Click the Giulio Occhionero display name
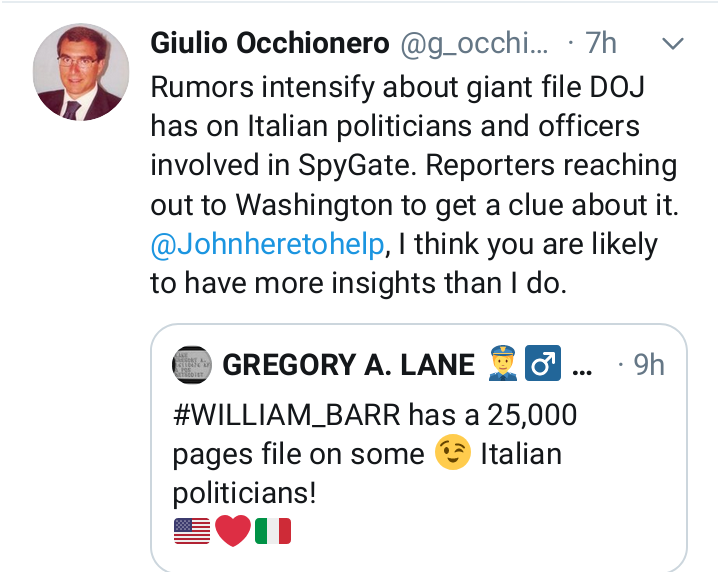This screenshot has width=720, height=572. click(x=270, y=43)
